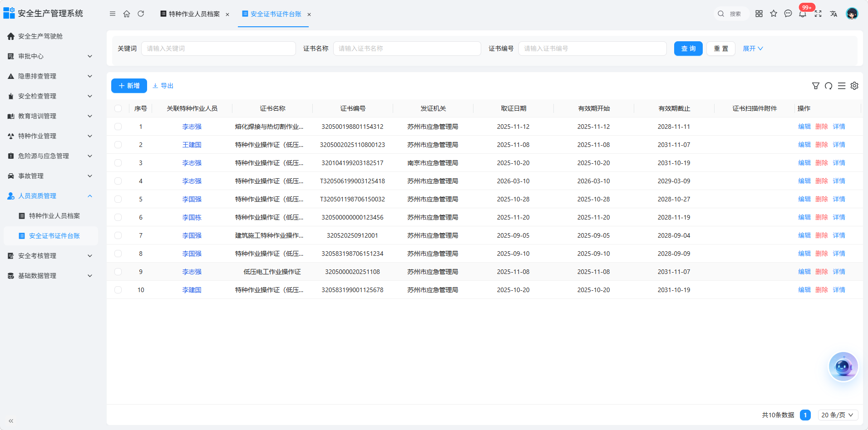The height and width of the screenshot is (430, 868).
Task: Click the 新增 add button
Action: coord(129,86)
